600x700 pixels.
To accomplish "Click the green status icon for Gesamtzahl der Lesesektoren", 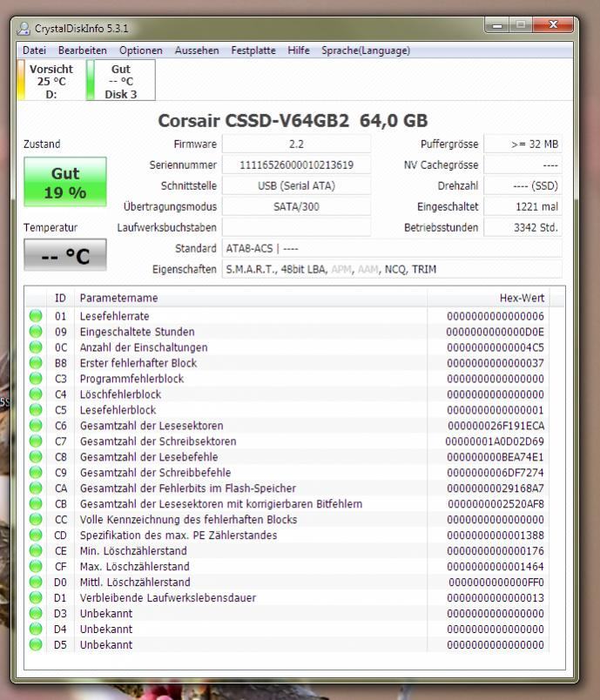I will point(36,426).
